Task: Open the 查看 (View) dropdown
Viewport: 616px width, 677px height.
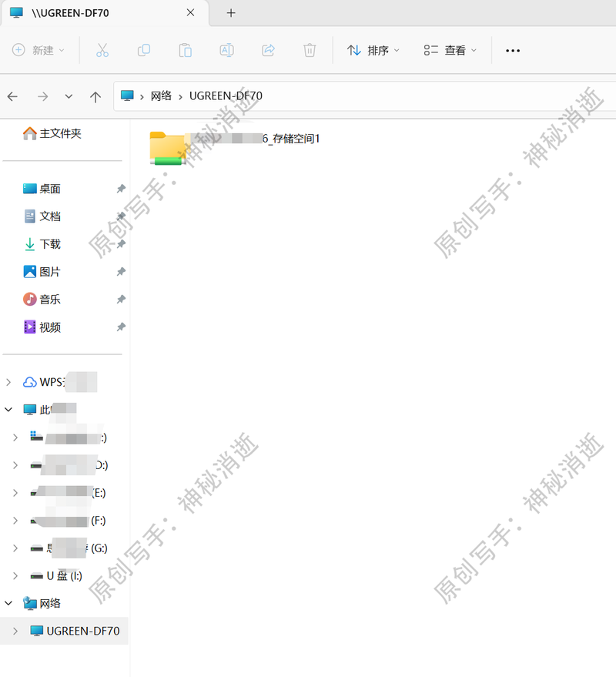Action: [450, 51]
